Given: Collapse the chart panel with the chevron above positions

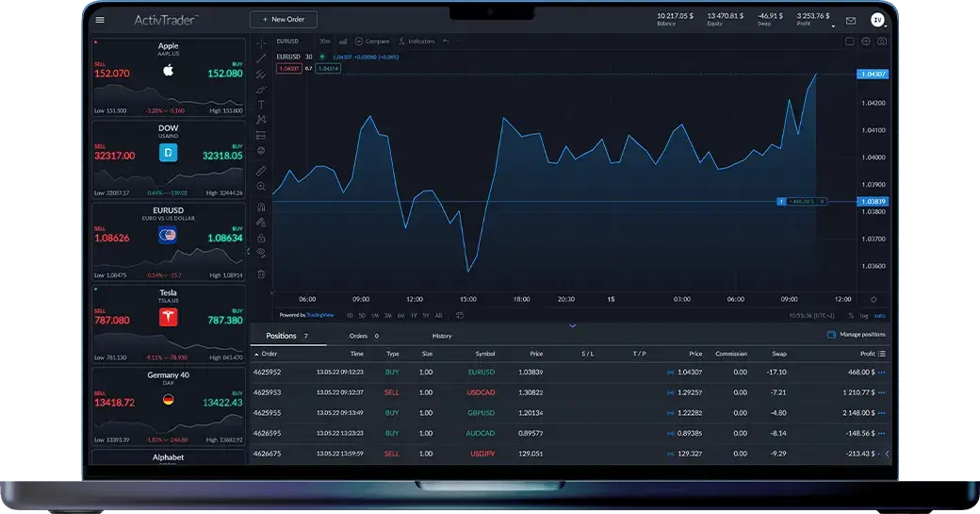Looking at the screenshot, I should (573, 325).
